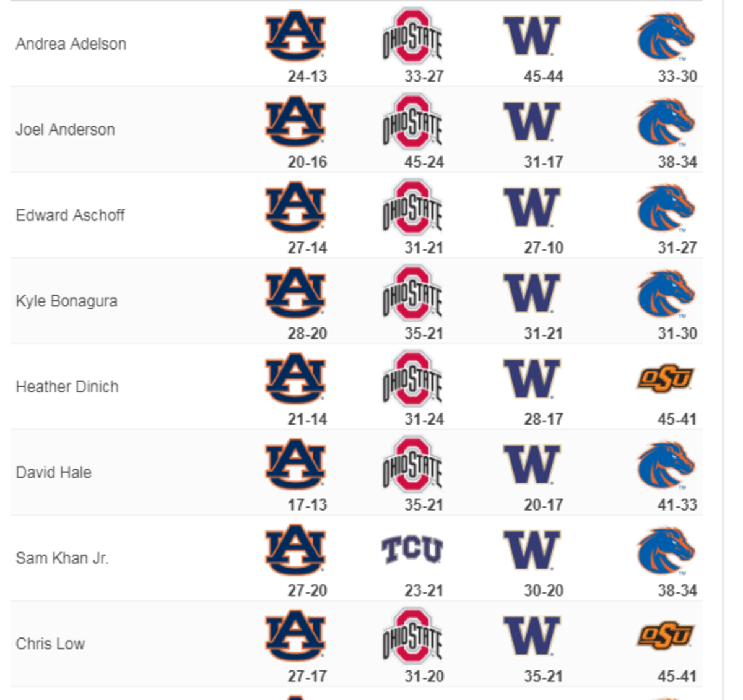Open Heather Dinich's name link
743x700 pixels.
click(67, 387)
